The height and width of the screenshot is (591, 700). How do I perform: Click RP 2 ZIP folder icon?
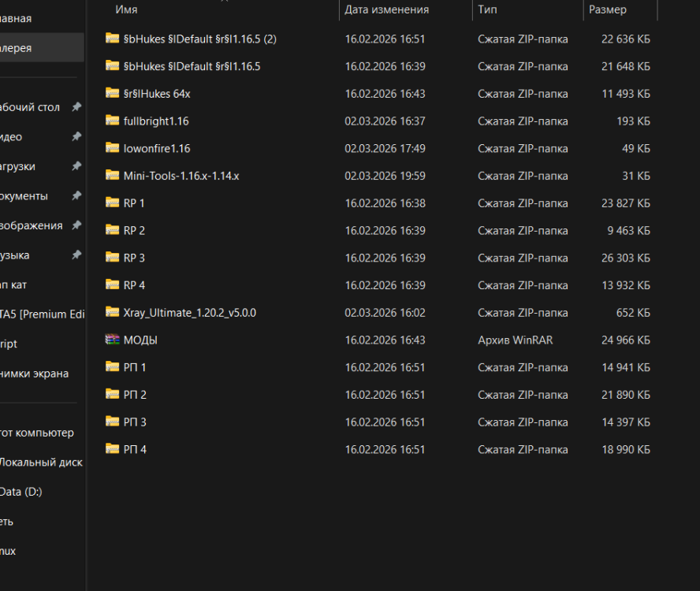tap(112, 230)
